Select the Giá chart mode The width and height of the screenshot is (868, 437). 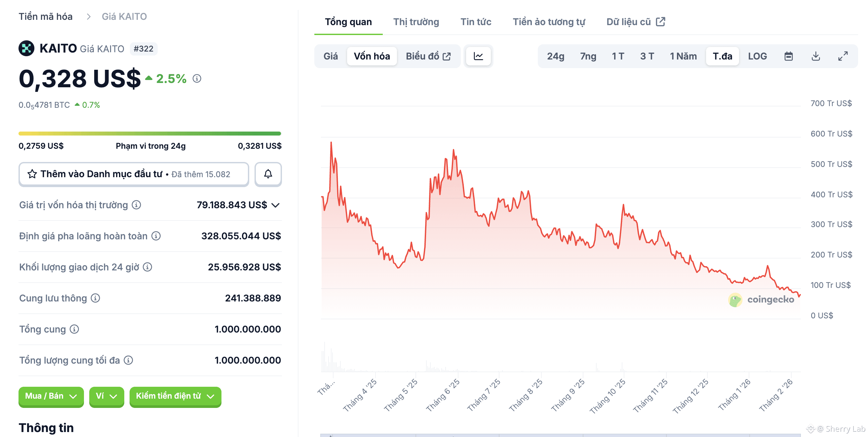coord(331,56)
